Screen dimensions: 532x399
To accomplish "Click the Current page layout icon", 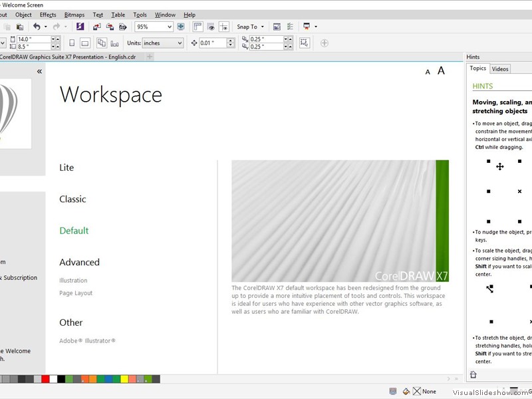I will [114, 43].
